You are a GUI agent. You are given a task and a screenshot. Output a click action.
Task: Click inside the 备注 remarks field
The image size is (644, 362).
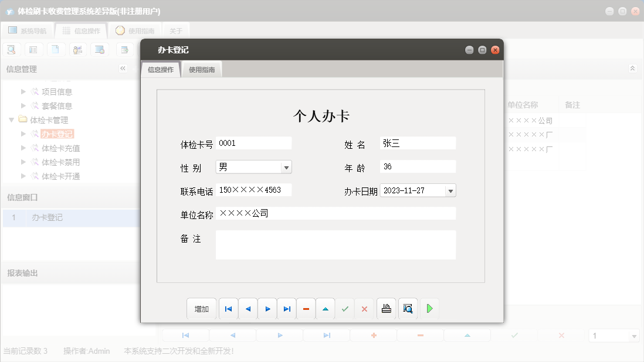point(336,244)
